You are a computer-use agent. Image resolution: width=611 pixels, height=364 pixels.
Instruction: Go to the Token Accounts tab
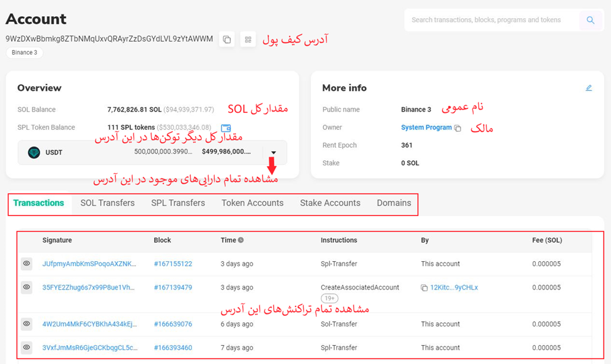point(253,203)
